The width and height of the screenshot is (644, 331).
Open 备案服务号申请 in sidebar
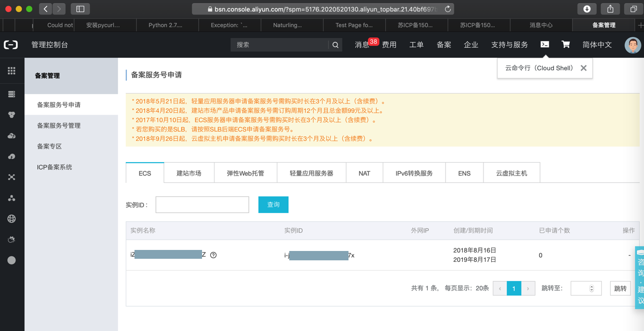71,104
